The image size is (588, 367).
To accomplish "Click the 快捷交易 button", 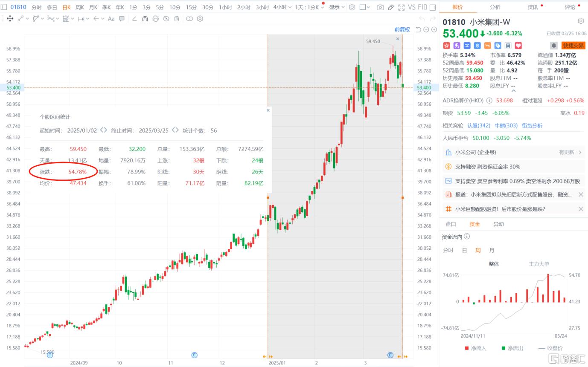I will (x=573, y=46).
